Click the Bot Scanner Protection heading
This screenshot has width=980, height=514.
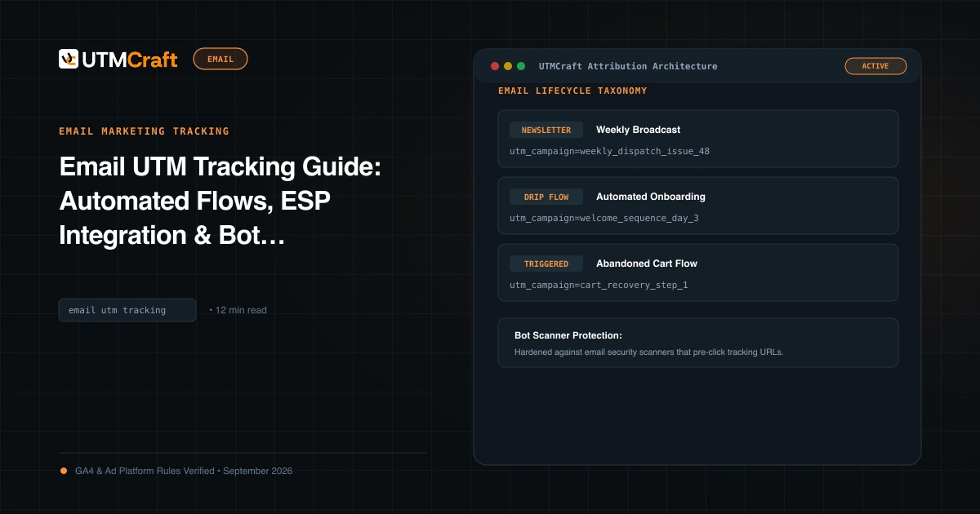[568, 335]
